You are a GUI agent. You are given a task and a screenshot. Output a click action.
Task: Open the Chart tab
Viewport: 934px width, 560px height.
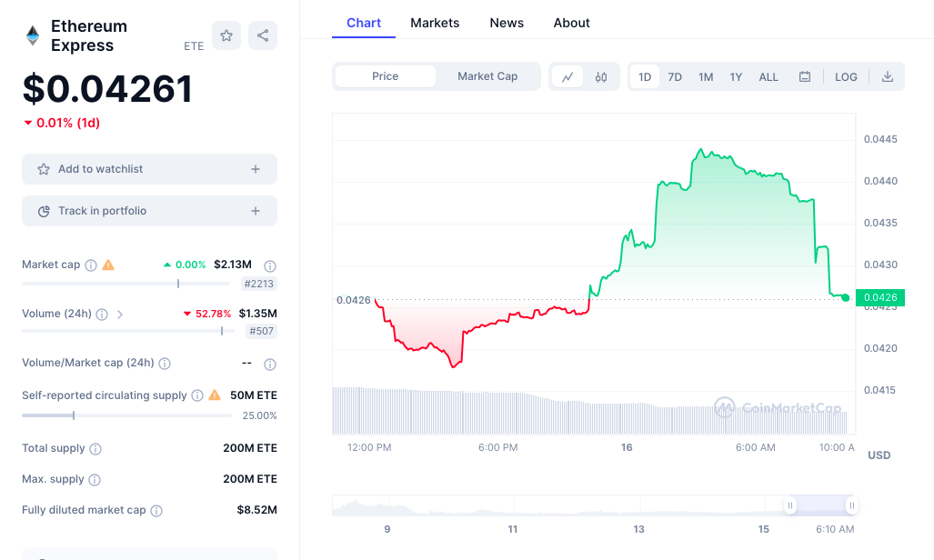point(364,23)
